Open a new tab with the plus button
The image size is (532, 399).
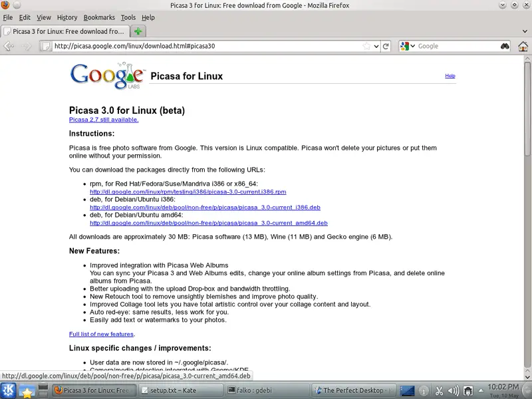[138, 31]
